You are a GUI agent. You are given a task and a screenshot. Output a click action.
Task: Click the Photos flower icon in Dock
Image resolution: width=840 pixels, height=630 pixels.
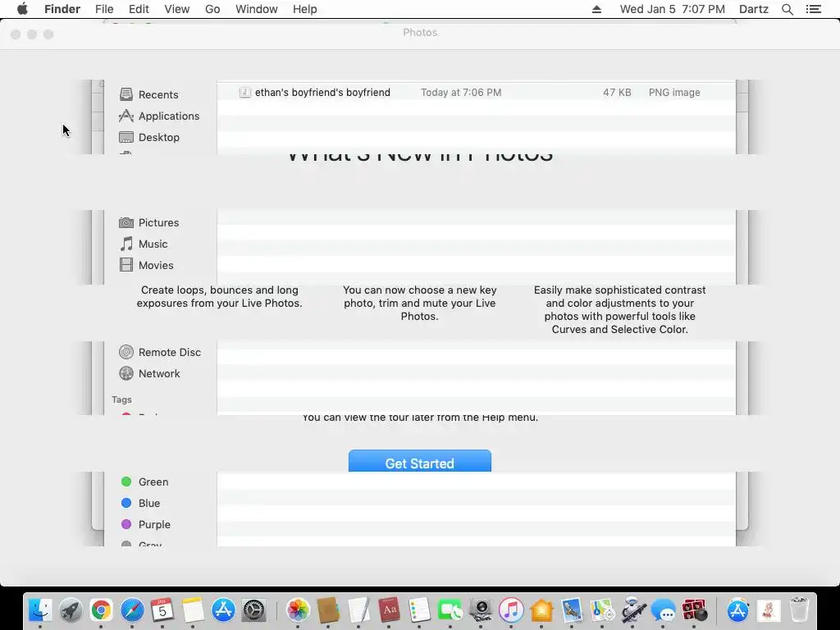click(298, 609)
